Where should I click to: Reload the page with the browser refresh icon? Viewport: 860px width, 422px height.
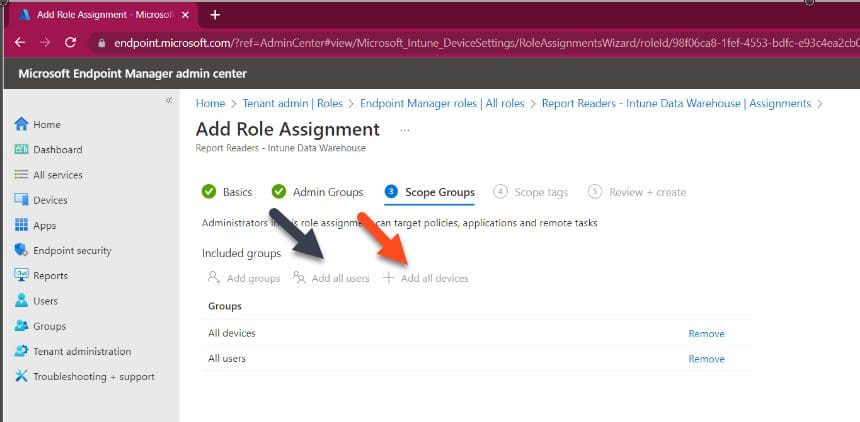click(x=70, y=42)
